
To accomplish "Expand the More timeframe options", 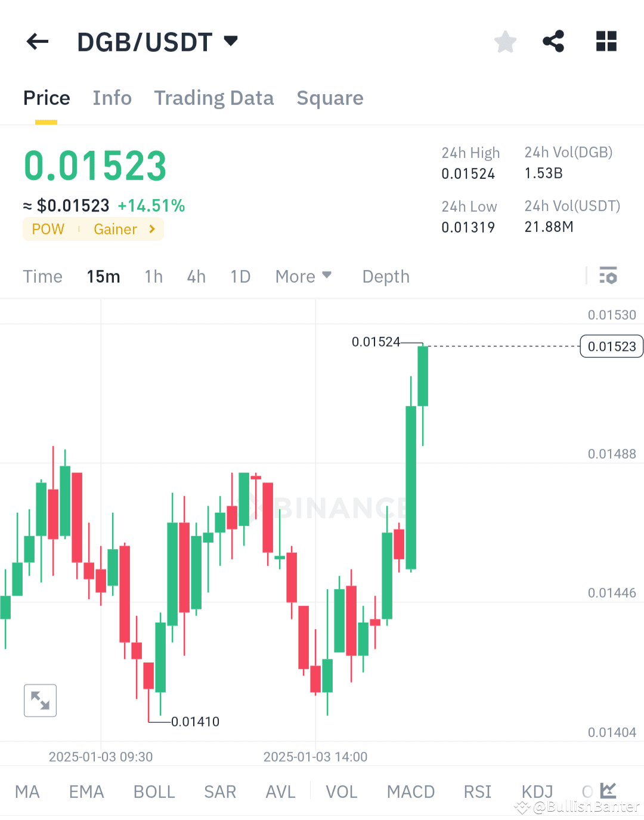I will pyautogui.click(x=304, y=276).
